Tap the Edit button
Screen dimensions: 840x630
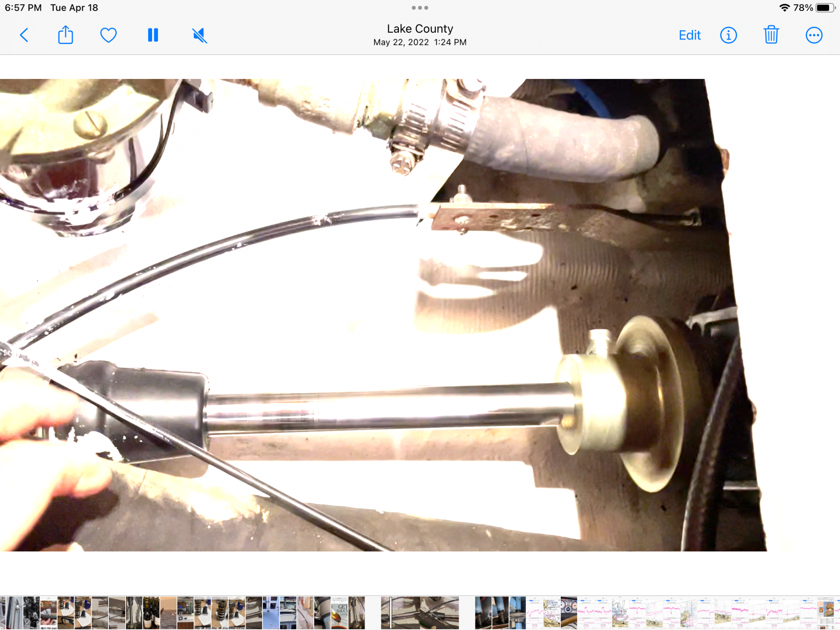pyautogui.click(x=690, y=35)
